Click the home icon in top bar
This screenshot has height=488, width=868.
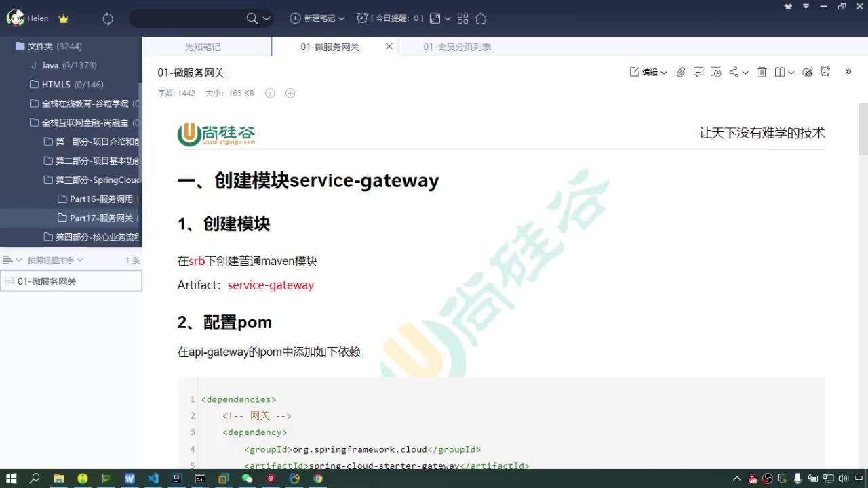pos(481,18)
